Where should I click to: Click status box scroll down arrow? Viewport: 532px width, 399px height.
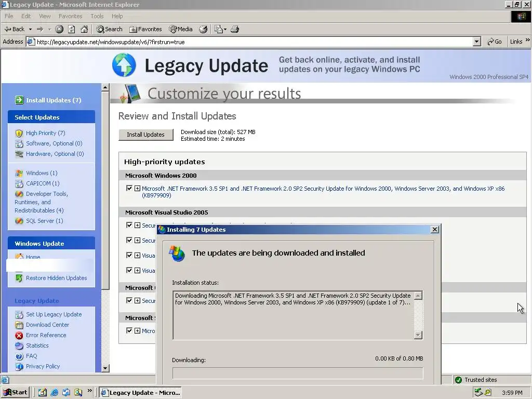click(418, 335)
